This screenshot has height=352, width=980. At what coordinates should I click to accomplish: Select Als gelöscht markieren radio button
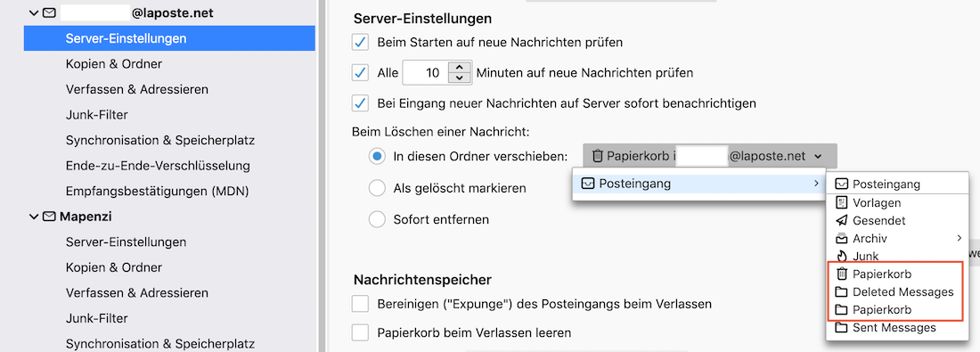point(377,187)
